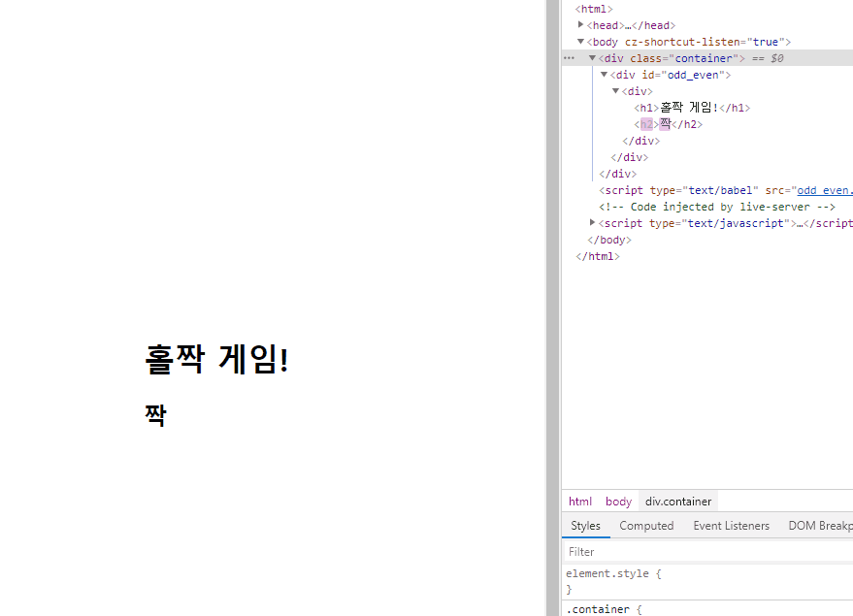The height and width of the screenshot is (616, 853).
Task: Select the div.container breadcrumb
Action: (678, 502)
